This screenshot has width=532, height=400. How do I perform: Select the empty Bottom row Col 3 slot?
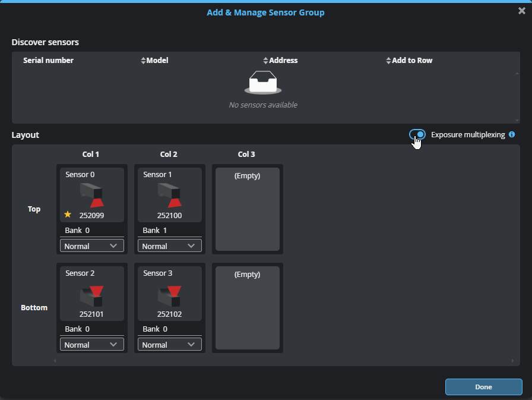point(247,308)
